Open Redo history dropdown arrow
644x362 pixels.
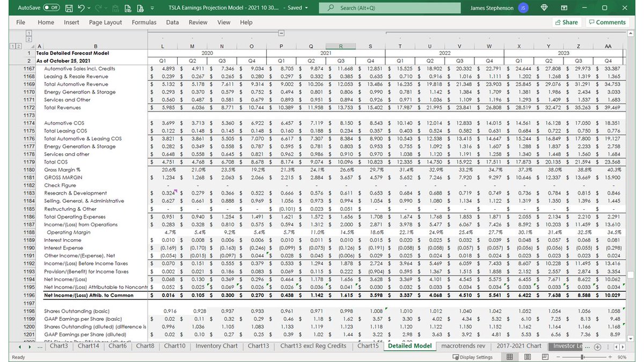coord(107,8)
